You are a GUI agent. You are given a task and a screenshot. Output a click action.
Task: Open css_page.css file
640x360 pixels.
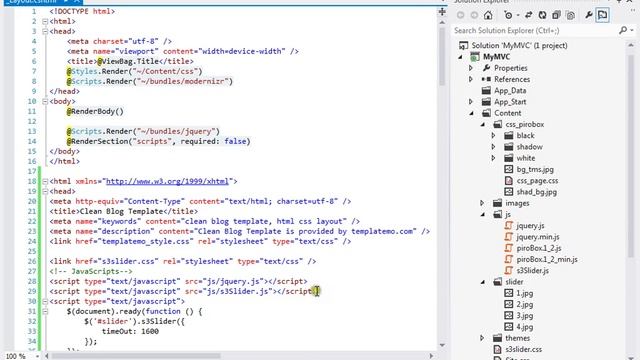tap(537, 180)
